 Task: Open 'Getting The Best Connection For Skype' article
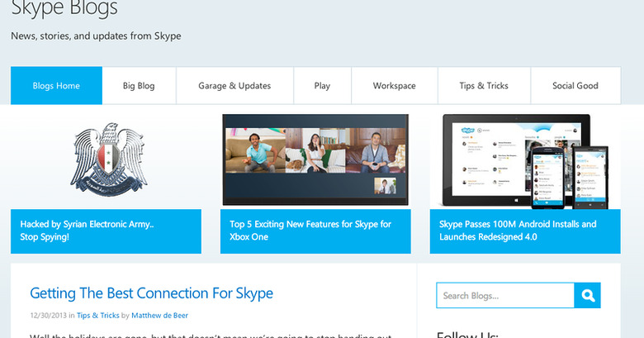click(152, 293)
